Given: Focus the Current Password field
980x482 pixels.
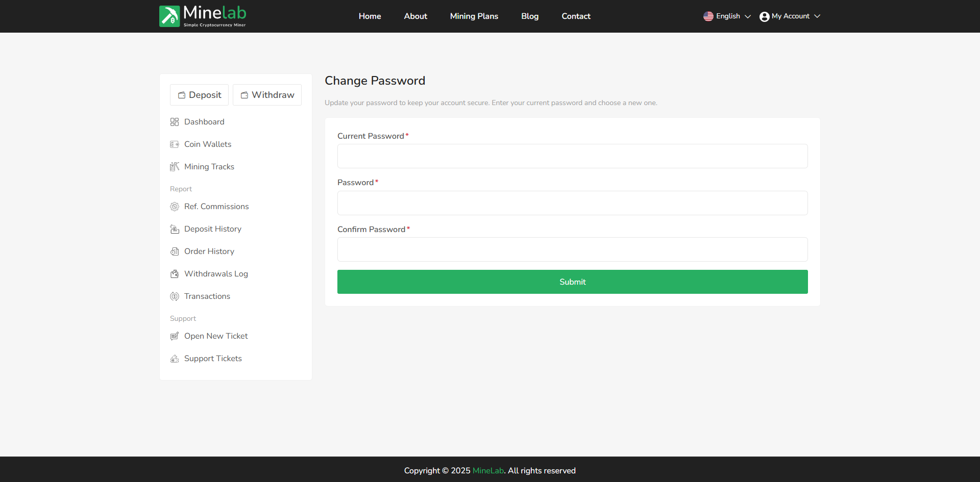Looking at the screenshot, I should coord(572,156).
